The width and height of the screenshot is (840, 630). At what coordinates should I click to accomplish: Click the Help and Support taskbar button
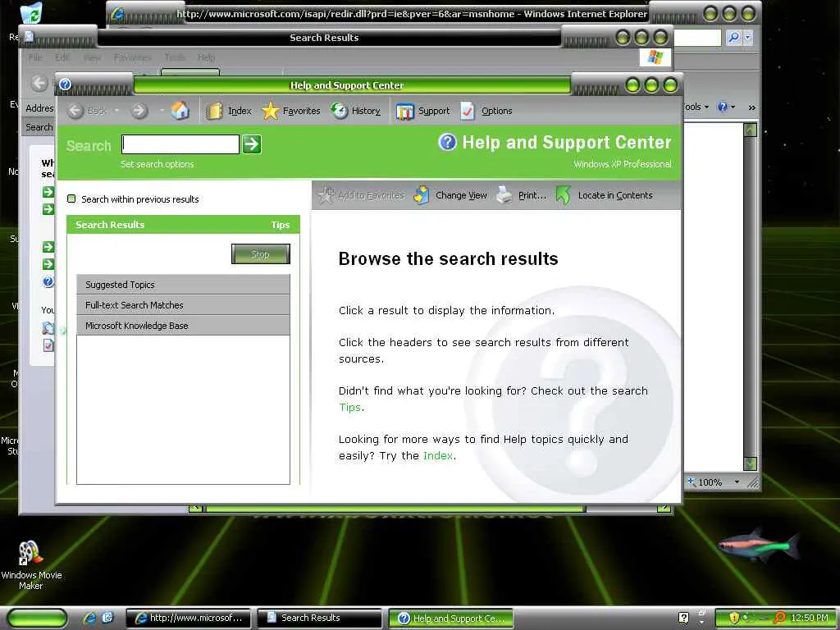[451, 619]
